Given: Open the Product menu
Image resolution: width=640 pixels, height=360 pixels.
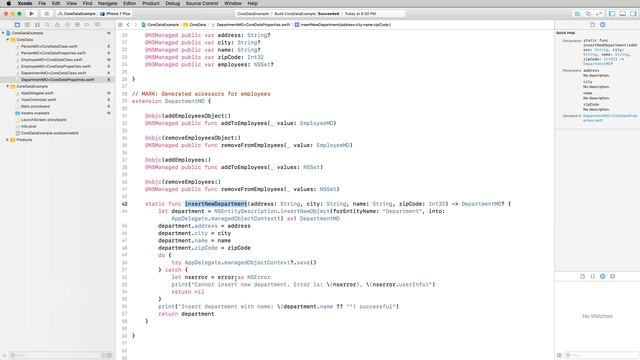Looking at the screenshot, I should 151,3.
